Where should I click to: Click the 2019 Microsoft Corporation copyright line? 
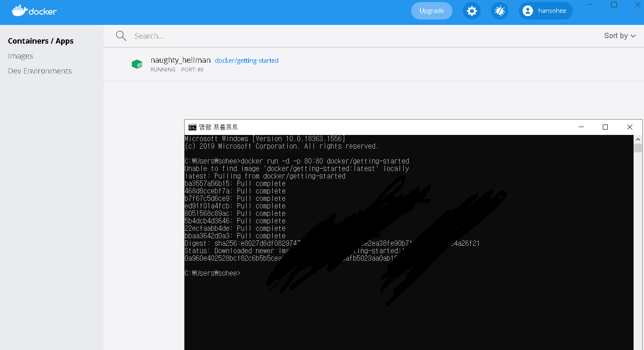(x=281, y=146)
